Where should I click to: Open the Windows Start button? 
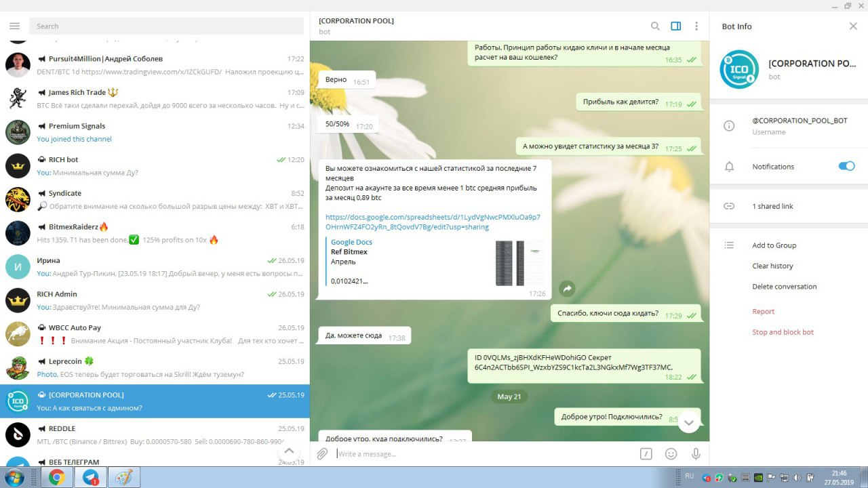[14, 477]
